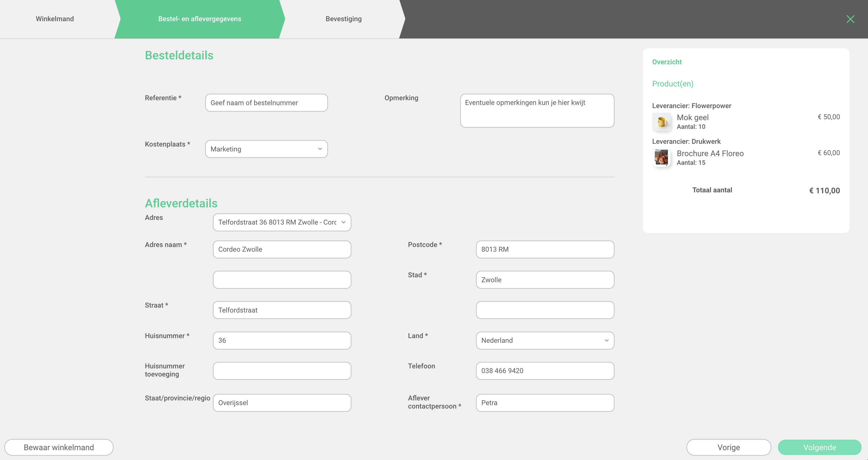This screenshot has height=460, width=868.
Task: Click the Mok geel product thumbnail
Action: [x=662, y=122]
